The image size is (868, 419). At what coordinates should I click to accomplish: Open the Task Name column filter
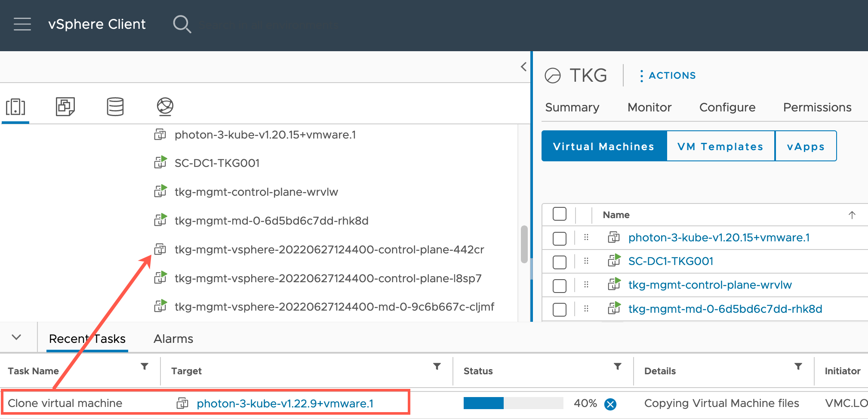[145, 367]
